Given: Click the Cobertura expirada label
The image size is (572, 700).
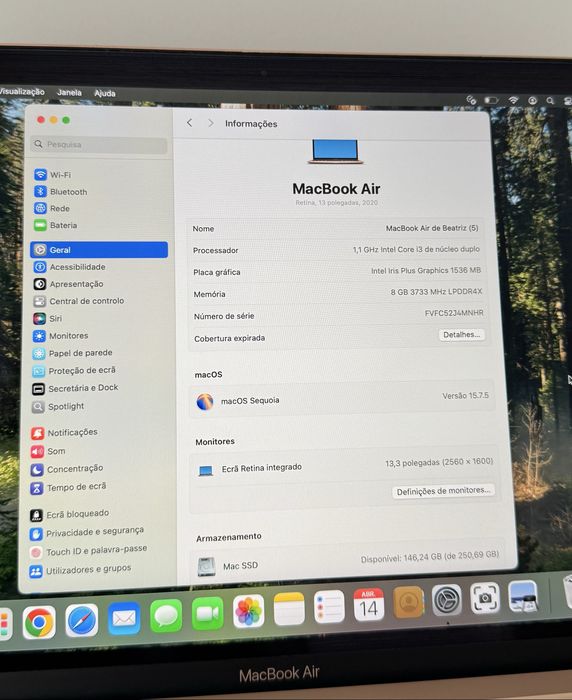Looking at the screenshot, I should click(230, 338).
